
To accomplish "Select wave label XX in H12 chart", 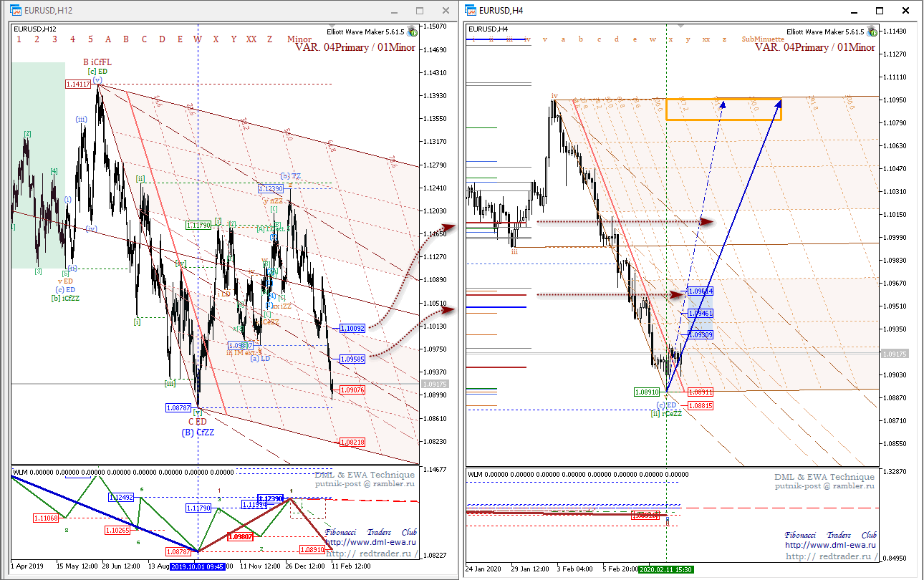I will (x=251, y=39).
